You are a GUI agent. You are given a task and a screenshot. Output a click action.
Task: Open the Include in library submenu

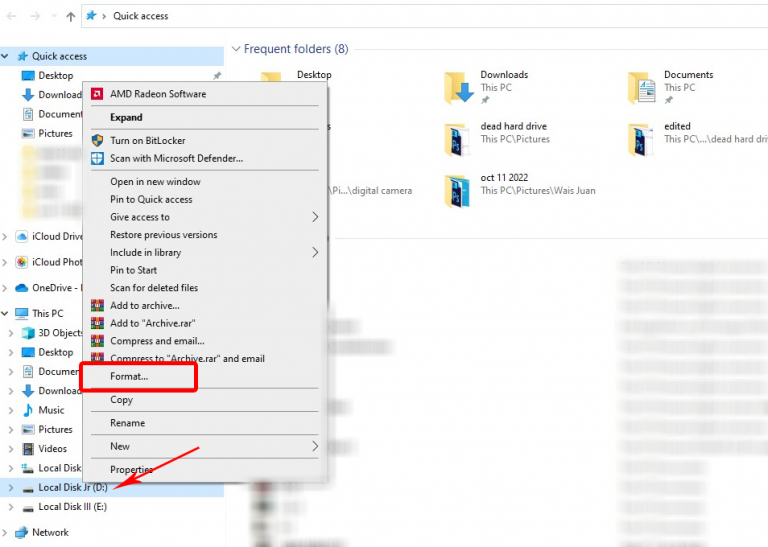tap(205, 252)
